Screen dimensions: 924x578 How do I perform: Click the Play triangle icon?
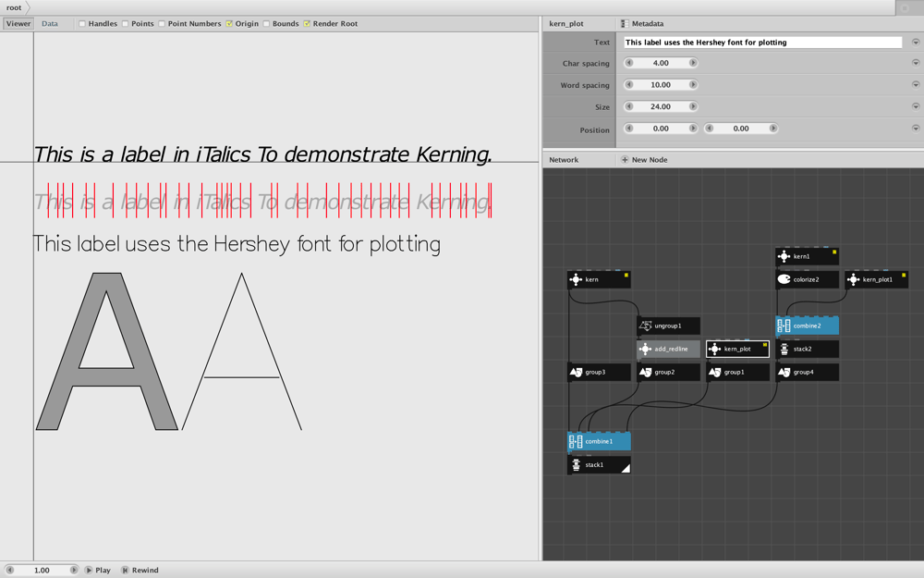(89, 571)
